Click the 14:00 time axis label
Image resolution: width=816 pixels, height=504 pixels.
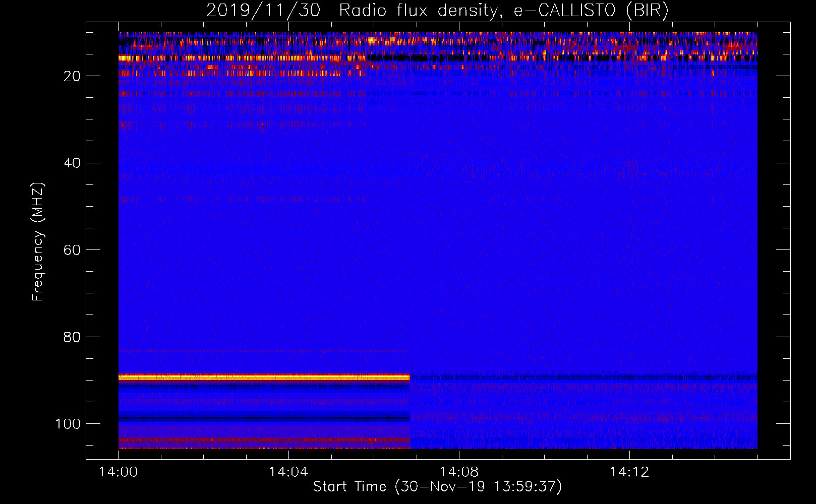[119, 472]
